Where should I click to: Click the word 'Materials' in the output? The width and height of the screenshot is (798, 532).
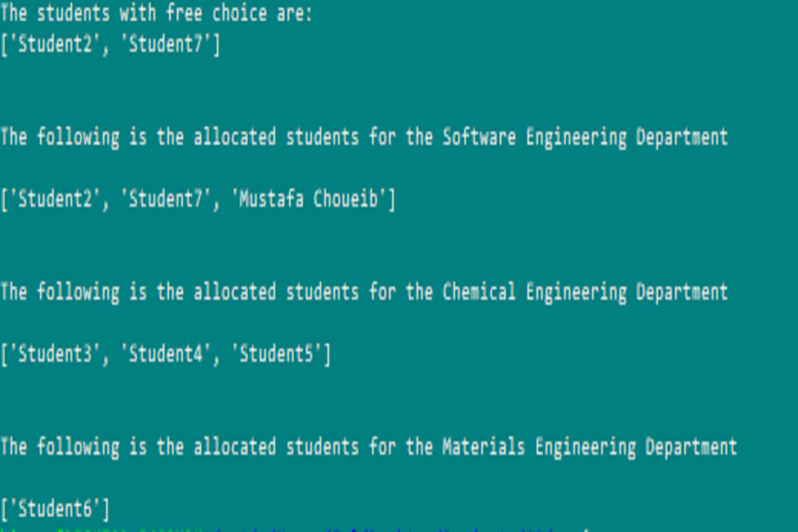[484, 447]
